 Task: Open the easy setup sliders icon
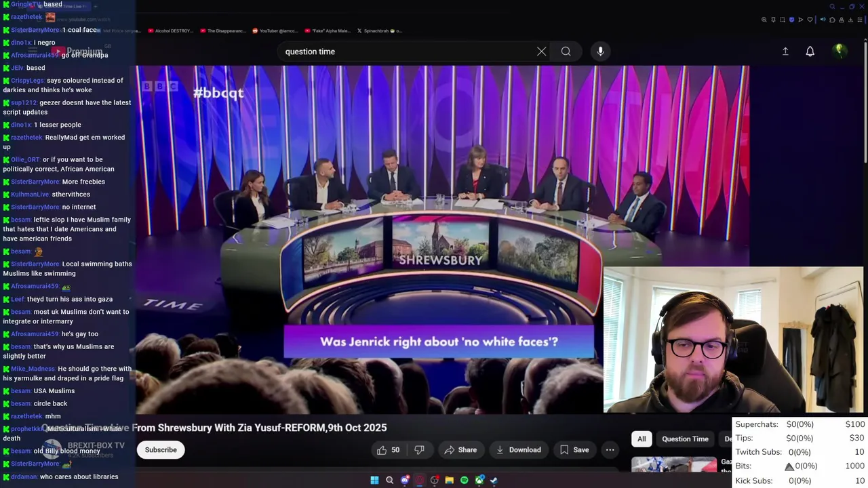tap(860, 20)
